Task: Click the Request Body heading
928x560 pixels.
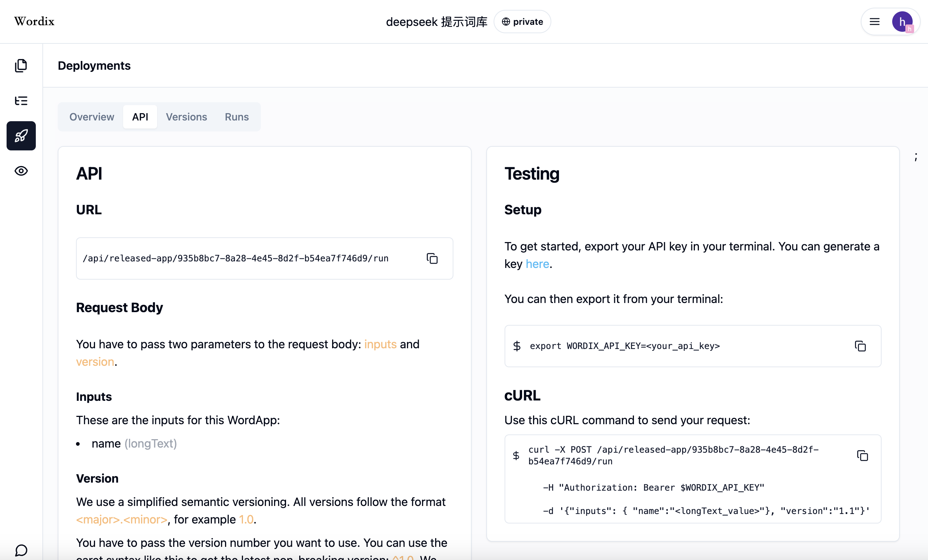Action: pyautogui.click(x=119, y=307)
